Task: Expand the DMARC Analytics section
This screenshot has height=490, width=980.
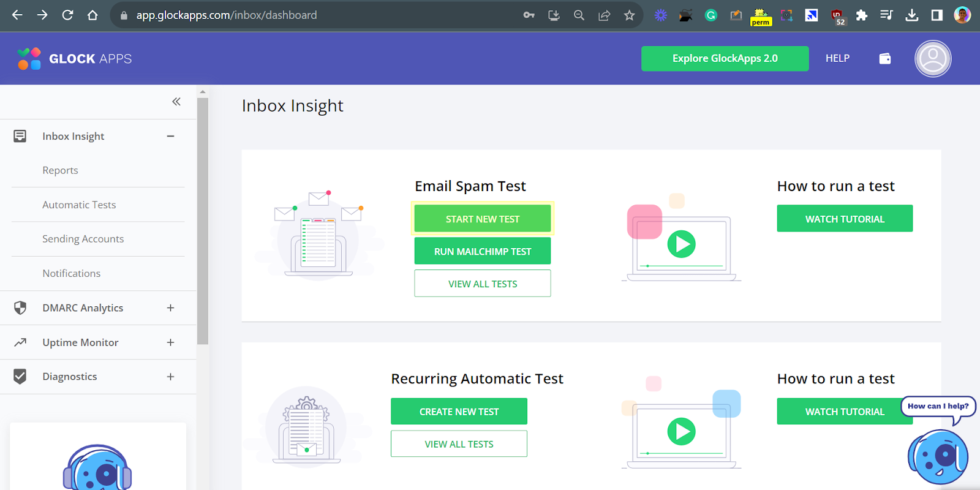Action: pos(170,308)
